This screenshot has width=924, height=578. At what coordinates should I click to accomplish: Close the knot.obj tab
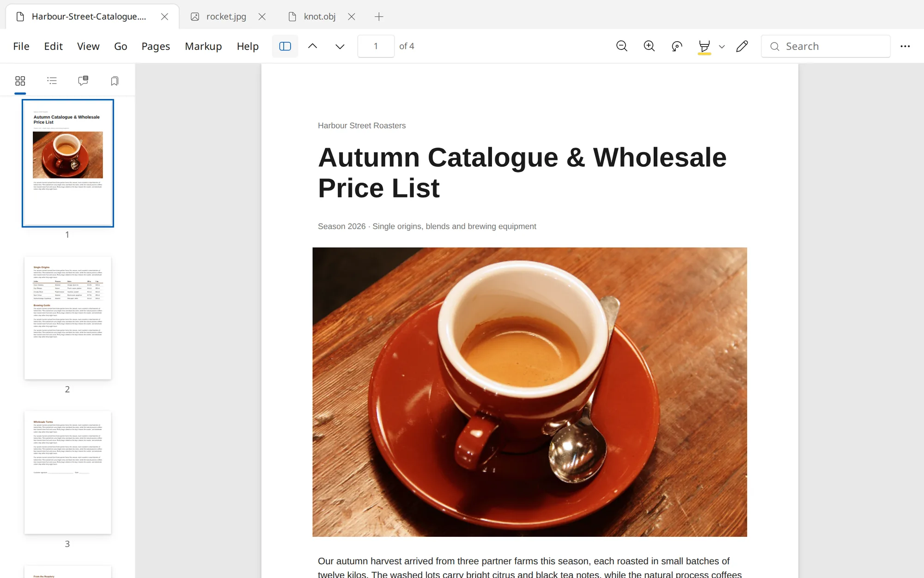(x=352, y=17)
